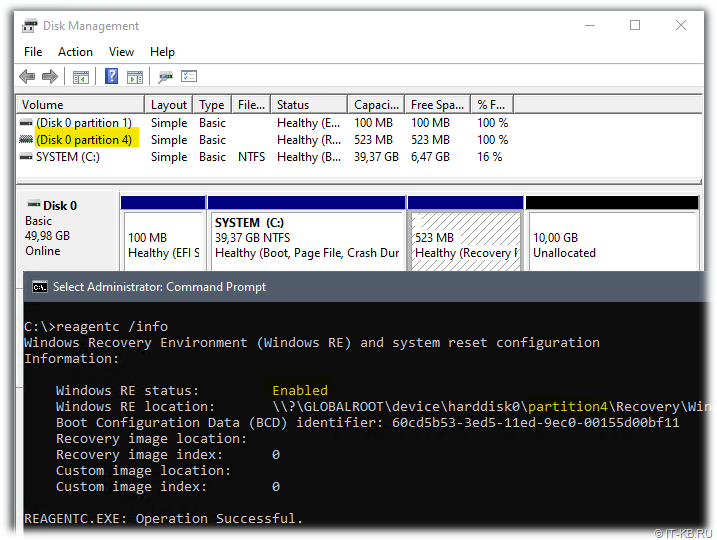Click the 16 % free cell
This screenshot has width=717, height=540.
pyautogui.click(x=489, y=157)
